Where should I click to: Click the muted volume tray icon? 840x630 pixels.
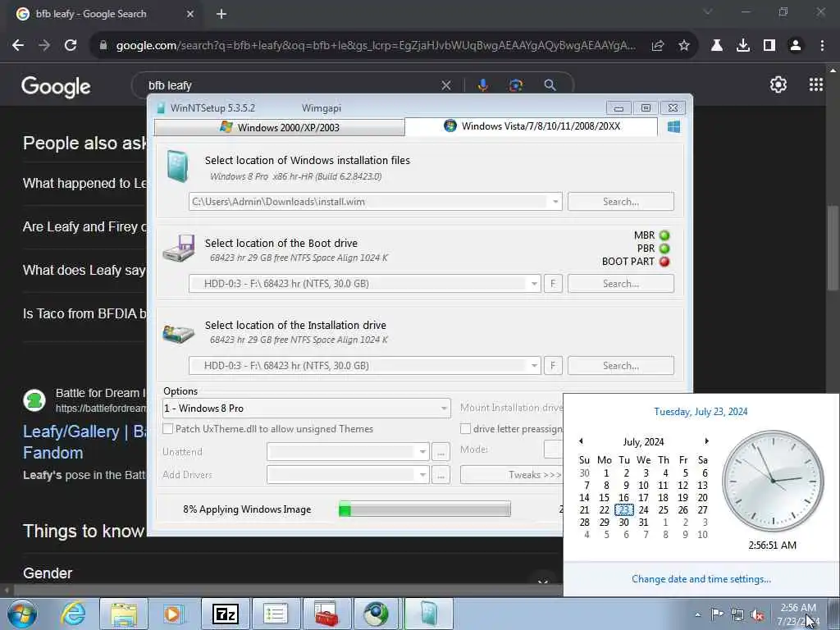click(x=757, y=614)
